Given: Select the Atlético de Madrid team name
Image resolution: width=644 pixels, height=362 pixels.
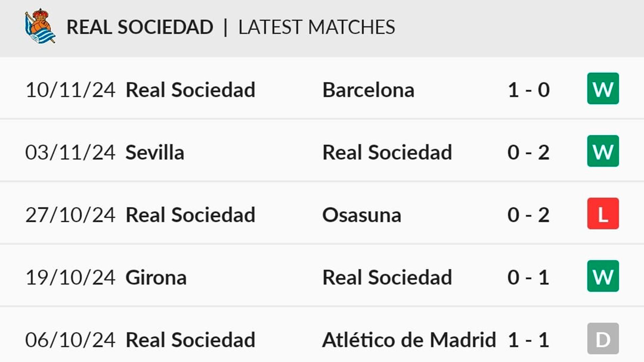Looking at the screenshot, I should coord(409,340).
